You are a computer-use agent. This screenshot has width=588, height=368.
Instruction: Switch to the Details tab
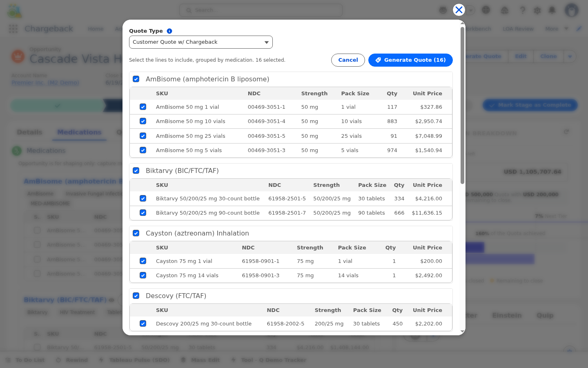(29, 132)
